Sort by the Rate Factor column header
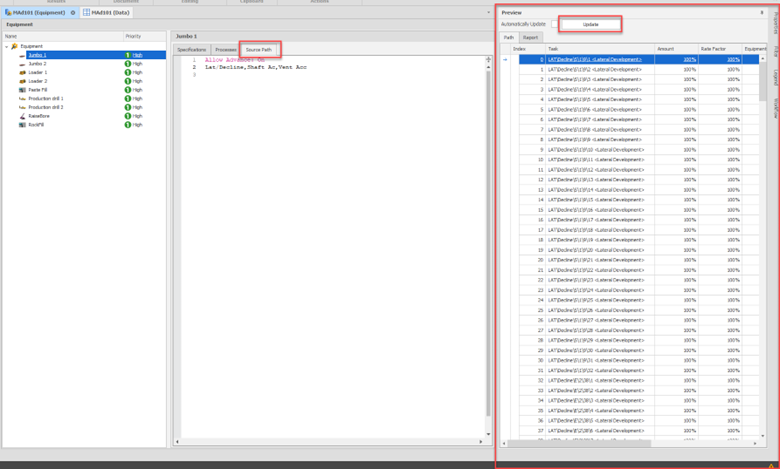The width and height of the screenshot is (780, 469). [x=713, y=48]
